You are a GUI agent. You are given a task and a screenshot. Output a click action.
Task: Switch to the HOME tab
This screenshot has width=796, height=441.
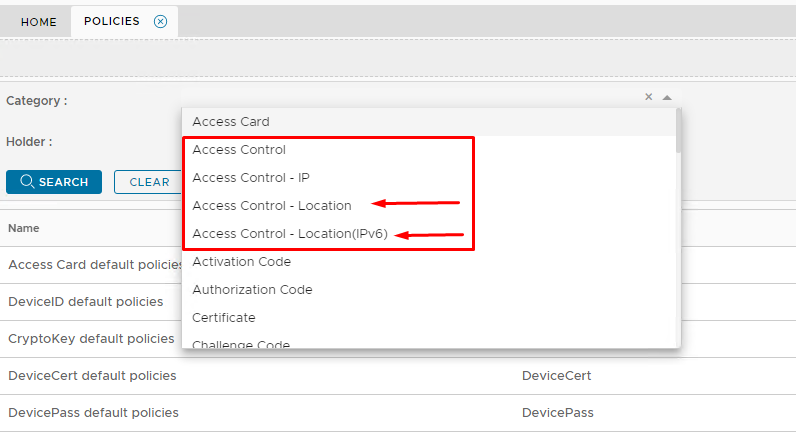click(x=39, y=22)
